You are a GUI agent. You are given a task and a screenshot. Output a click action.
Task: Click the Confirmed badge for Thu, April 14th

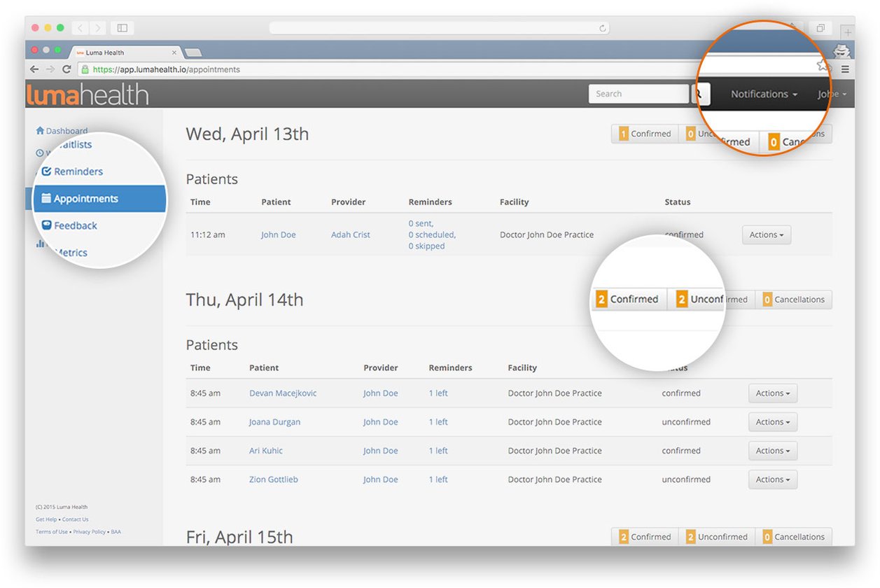(629, 299)
